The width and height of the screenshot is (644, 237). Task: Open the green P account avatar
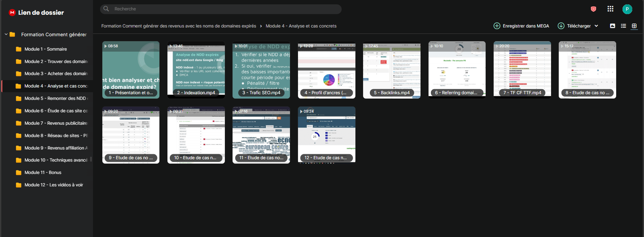pyautogui.click(x=627, y=9)
